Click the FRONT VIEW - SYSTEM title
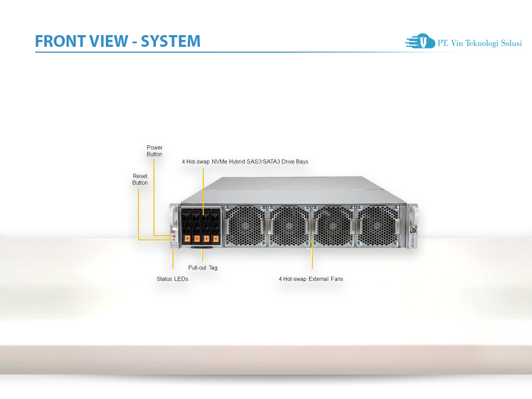This screenshot has height=399, width=532. point(118,41)
